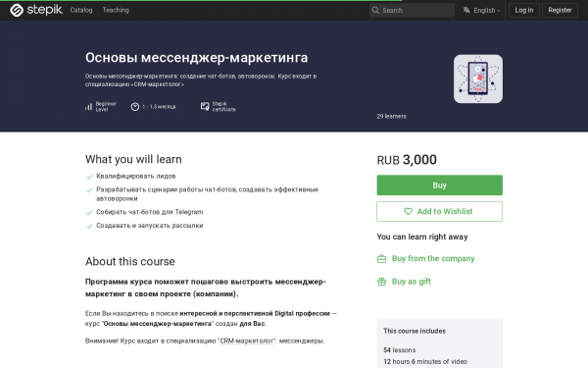Click 12 hours 6 minutes of video
Viewport: 588px width, 368px height.
(425, 361)
